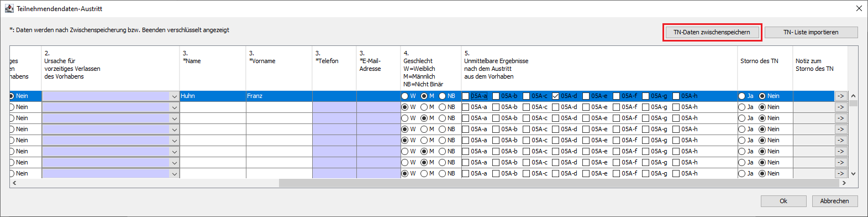Screen dimensions: 868x217
Task: Check 05A-g in the Huhn row
Action: click(x=645, y=96)
